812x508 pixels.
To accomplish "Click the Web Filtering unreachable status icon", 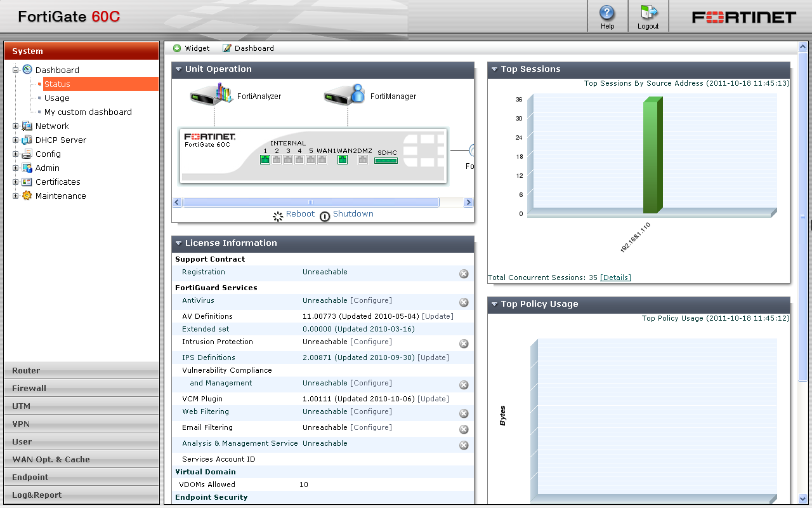I will 464,413.
